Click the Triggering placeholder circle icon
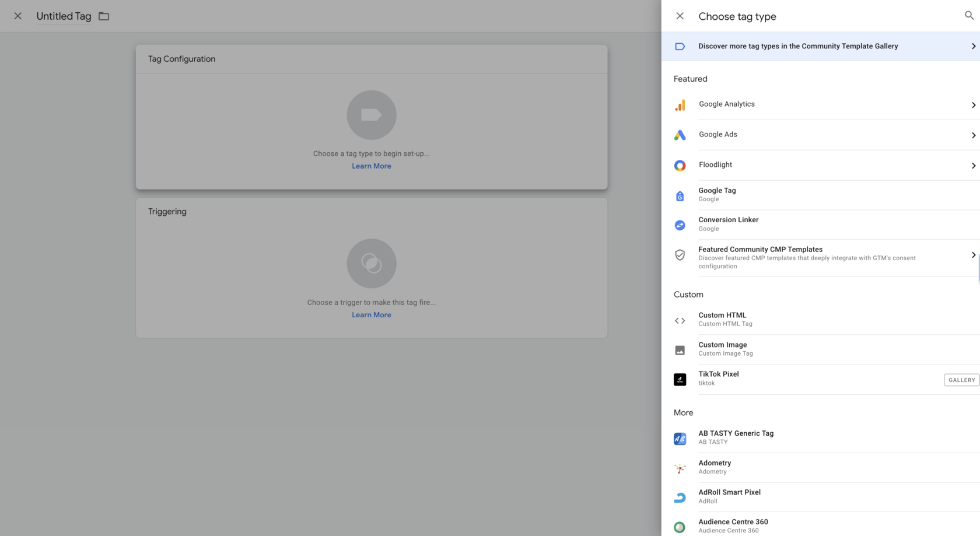This screenshot has height=536, width=980. point(372,264)
